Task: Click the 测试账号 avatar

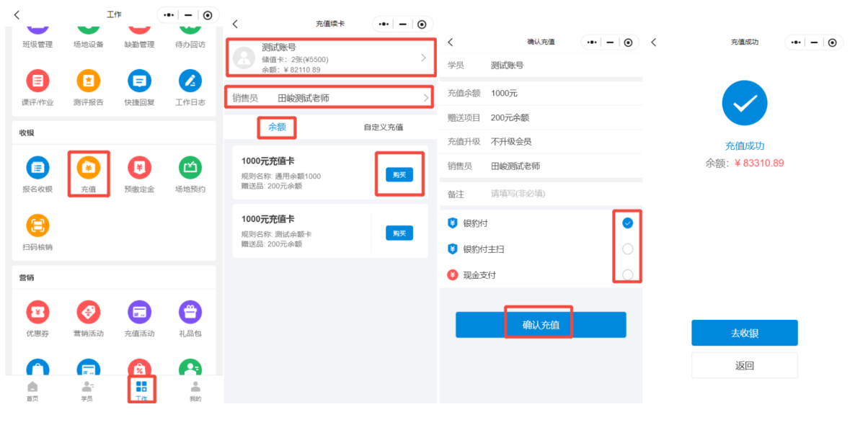Action: (244, 58)
